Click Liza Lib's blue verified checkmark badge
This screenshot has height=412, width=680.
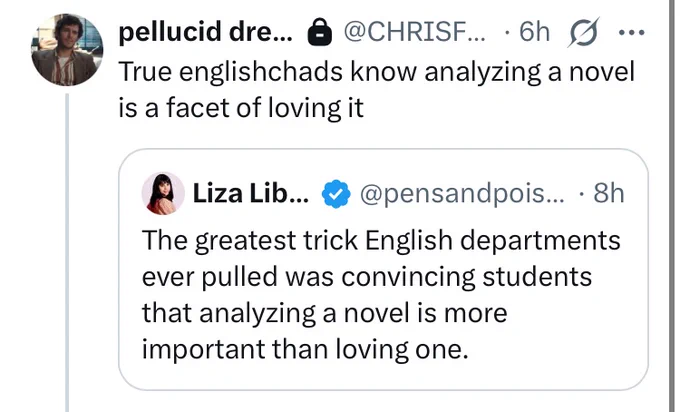[x=336, y=193]
